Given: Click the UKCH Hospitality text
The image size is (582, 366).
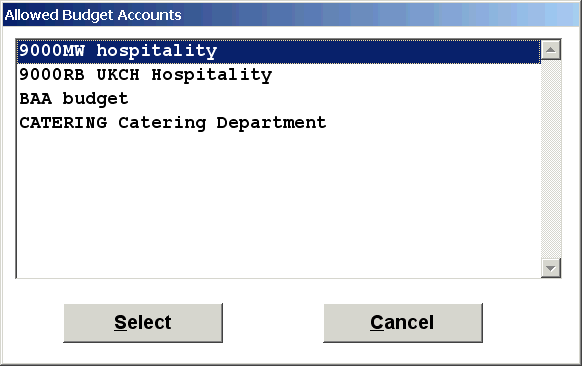Looking at the screenshot, I should [184, 75].
